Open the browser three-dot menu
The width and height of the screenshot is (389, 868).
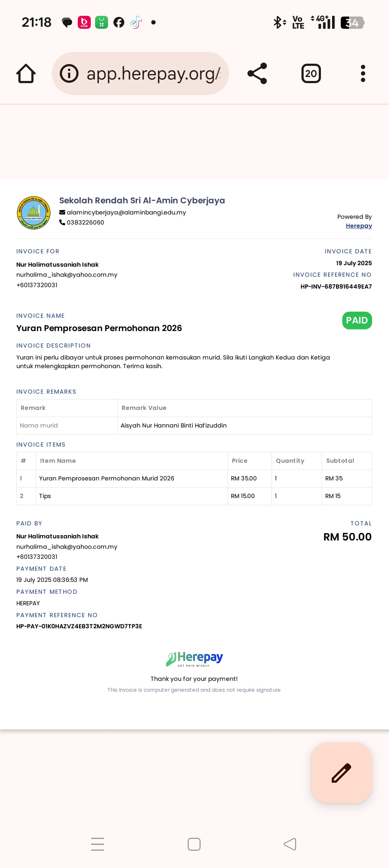click(x=363, y=73)
